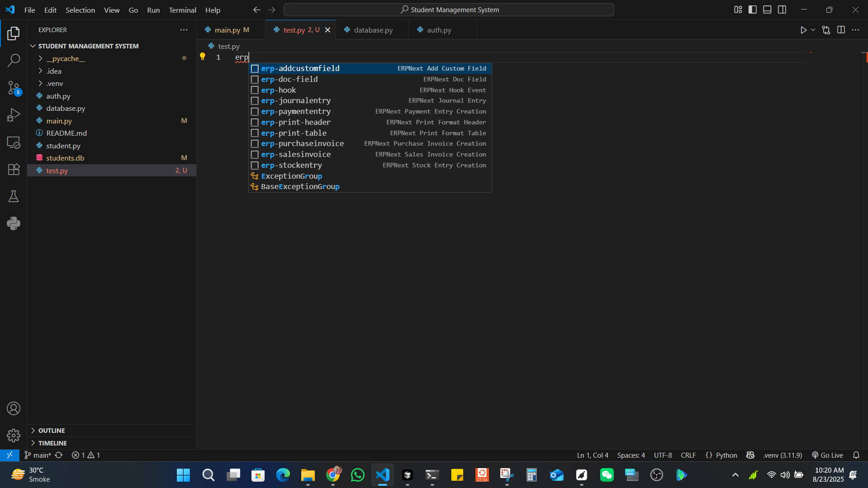This screenshot has width=868, height=488.
Task: Open the run options dropdown arrow
Action: click(x=813, y=30)
